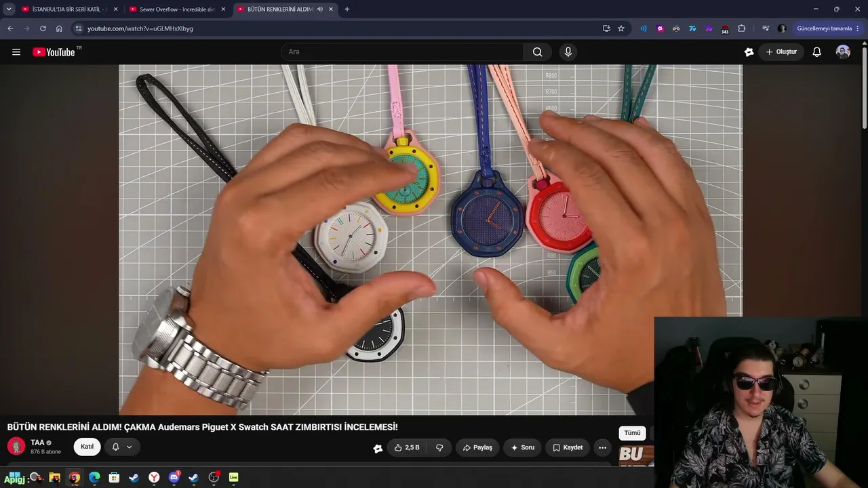Open the YouTube guide hamburger menu
Screen dimensions: 868x488
click(x=16, y=52)
